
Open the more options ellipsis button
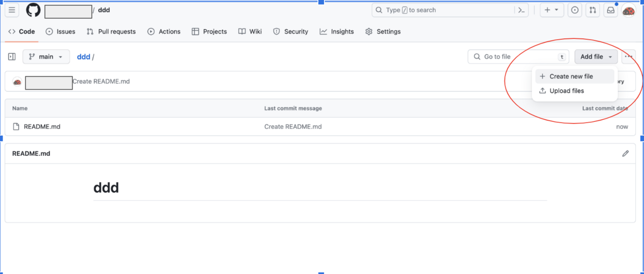(629, 56)
